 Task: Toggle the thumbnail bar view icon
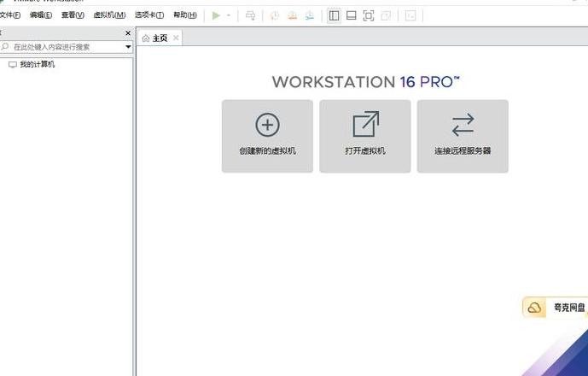pos(352,15)
